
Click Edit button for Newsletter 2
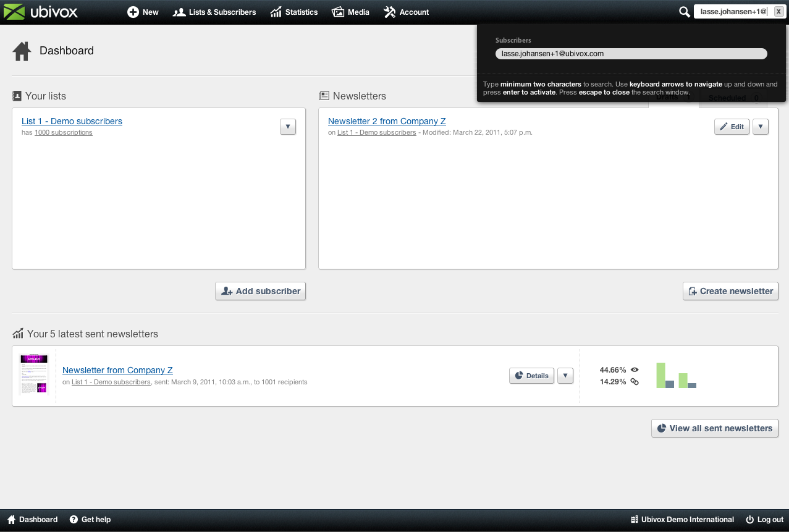click(x=732, y=127)
